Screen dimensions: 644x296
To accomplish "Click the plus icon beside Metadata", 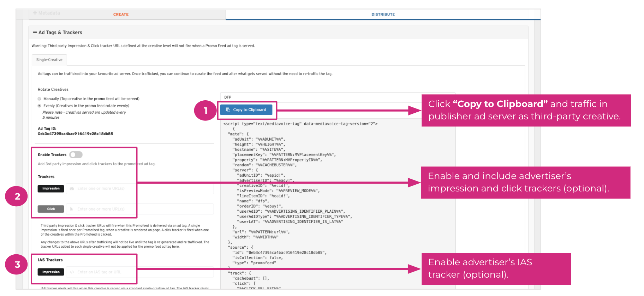I will coord(35,13).
